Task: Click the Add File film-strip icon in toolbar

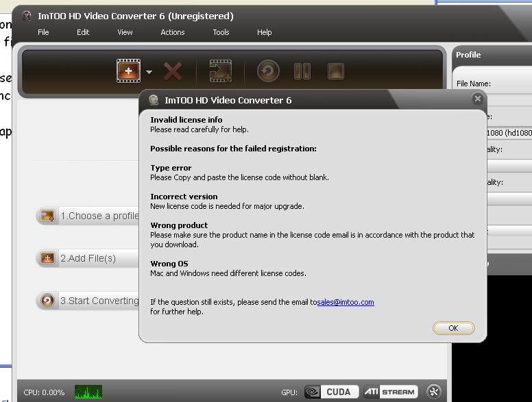Action: click(x=128, y=71)
